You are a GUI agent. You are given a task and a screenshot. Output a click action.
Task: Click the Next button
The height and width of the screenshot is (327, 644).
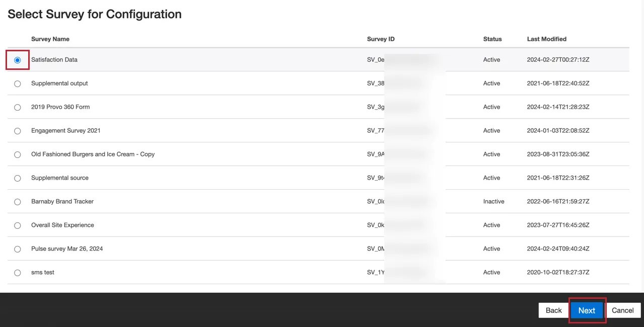(x=587, y=310)
